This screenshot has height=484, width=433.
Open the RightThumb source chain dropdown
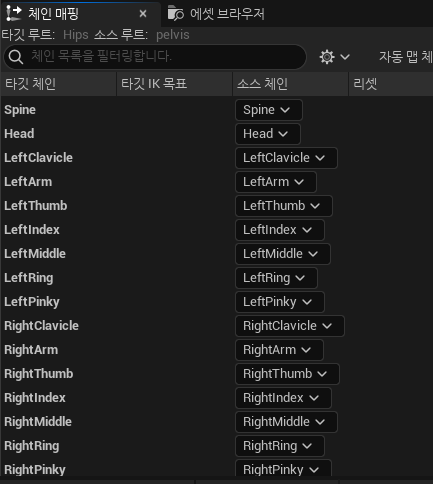point(287,374)
